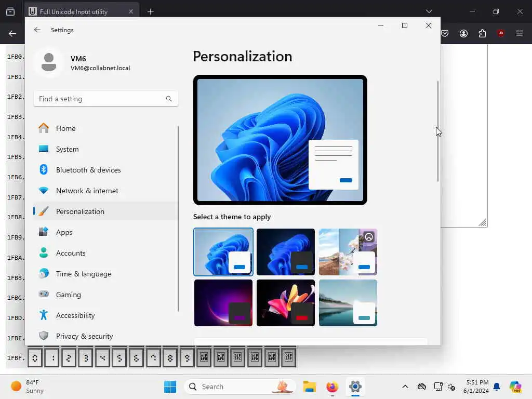Click the Firefox browser back arrow
Viewport: 532px width, 399px height.
[12, 33]
